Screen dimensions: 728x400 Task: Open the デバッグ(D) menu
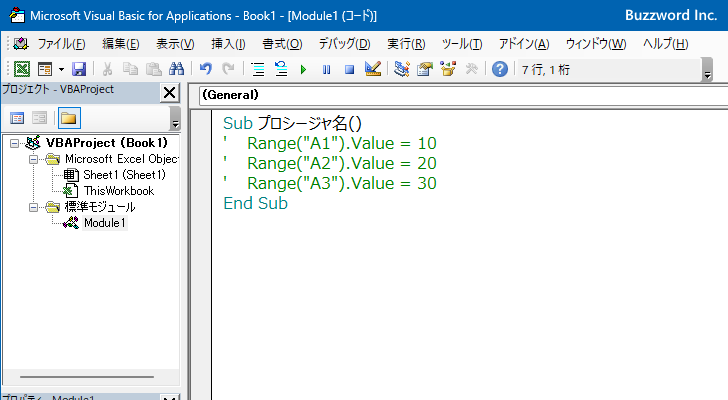(344, 44)
